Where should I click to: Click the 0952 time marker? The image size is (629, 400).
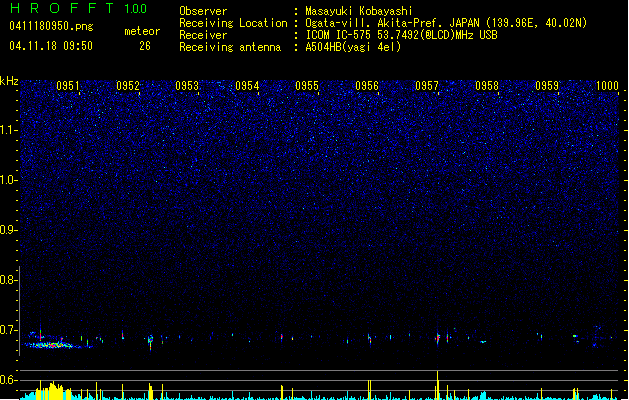(x=128, y=85)
